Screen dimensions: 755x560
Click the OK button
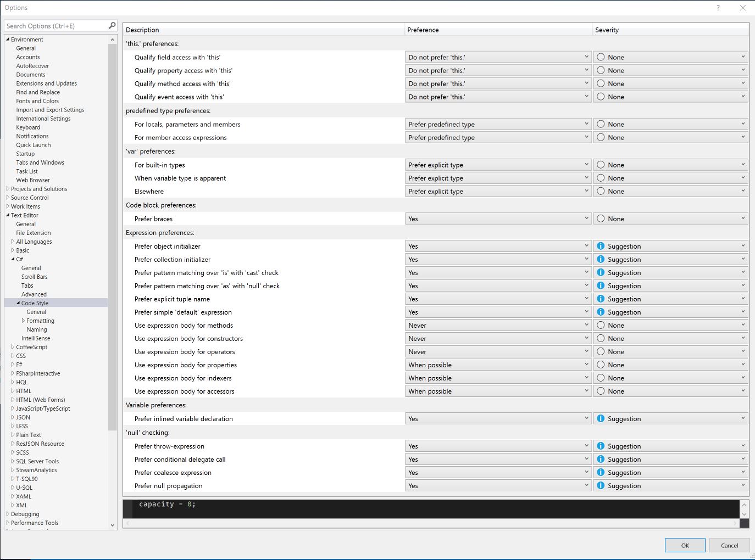click(x=685, y=545)
